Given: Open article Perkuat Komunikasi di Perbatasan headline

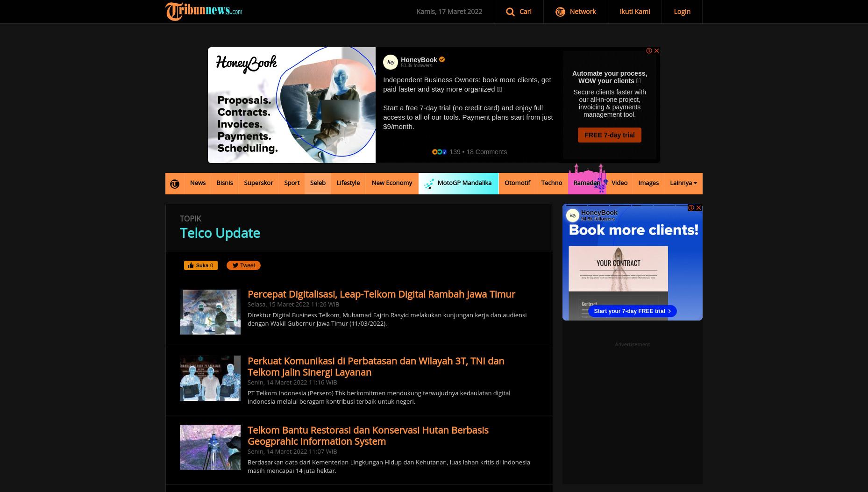Looking at the screenshot, I should tap(376, 366).
